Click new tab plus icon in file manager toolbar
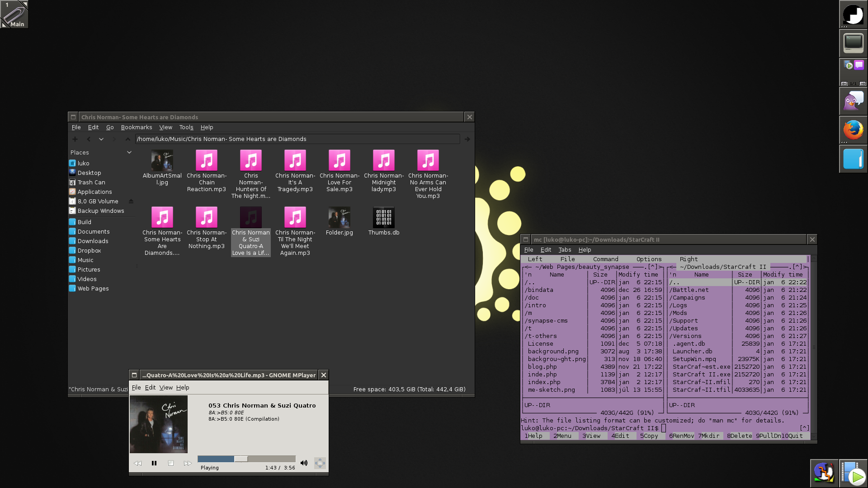The height and width of the screenshot is (488, 868). 75,139
